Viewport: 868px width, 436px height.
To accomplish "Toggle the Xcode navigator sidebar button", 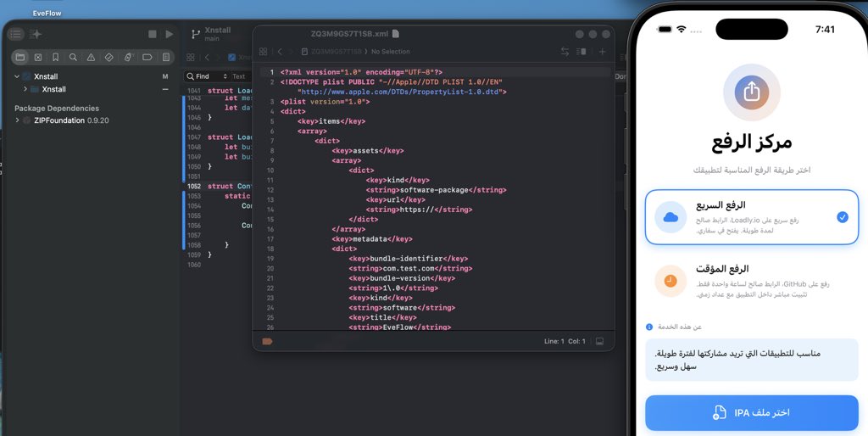I will pyautogui.click(x=16, y=34).
